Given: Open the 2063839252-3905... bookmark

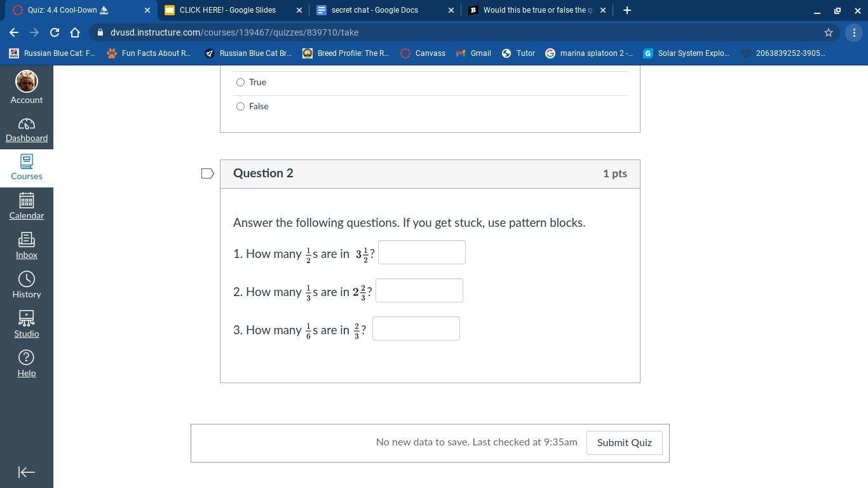Looking at the screenshot, I should point(783,53).
